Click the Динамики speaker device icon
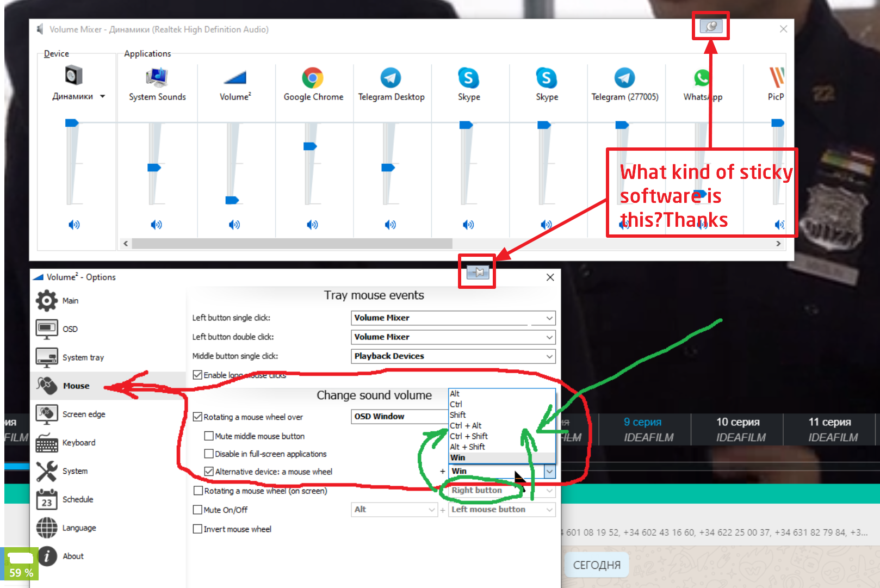 (73, 76)
